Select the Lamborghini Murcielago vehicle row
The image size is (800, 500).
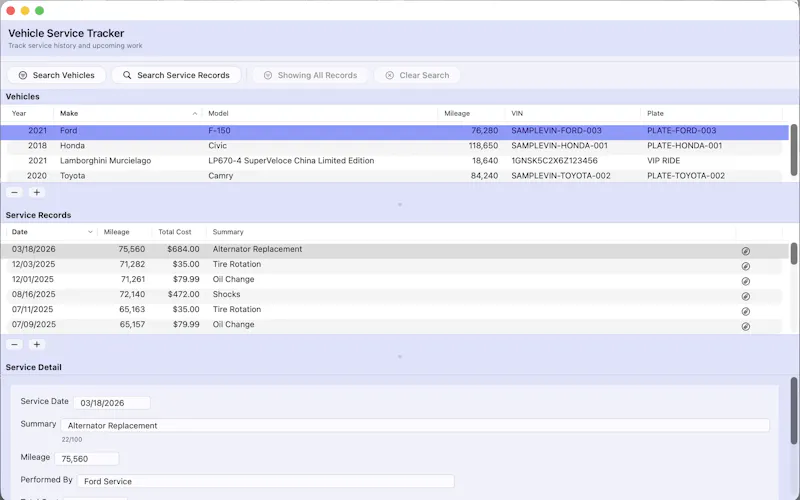tap(394, 161)
